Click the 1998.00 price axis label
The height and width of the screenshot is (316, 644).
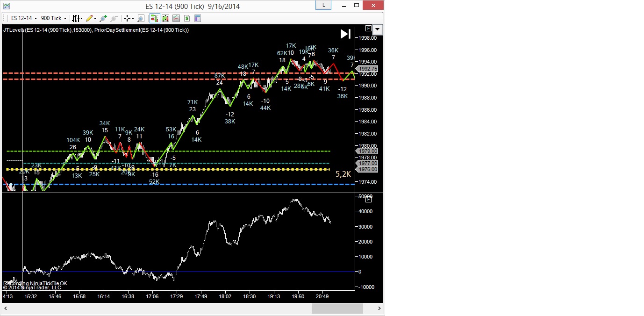coord(369,37)
